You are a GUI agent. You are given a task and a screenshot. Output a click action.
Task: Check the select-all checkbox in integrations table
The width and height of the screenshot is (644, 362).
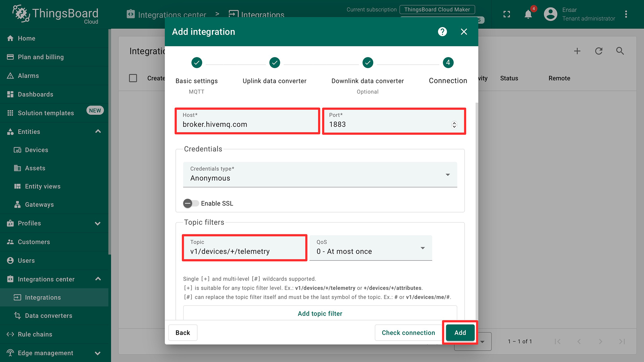coord(133,78)
